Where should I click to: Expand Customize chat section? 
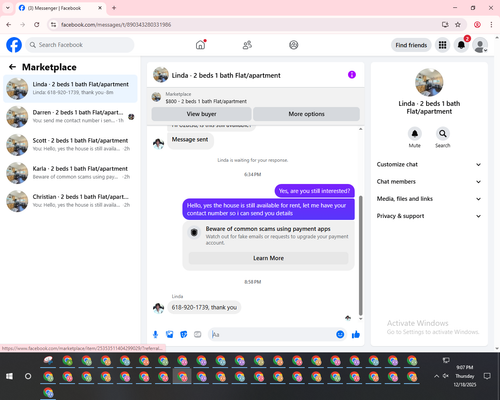(x=429, y=164)
